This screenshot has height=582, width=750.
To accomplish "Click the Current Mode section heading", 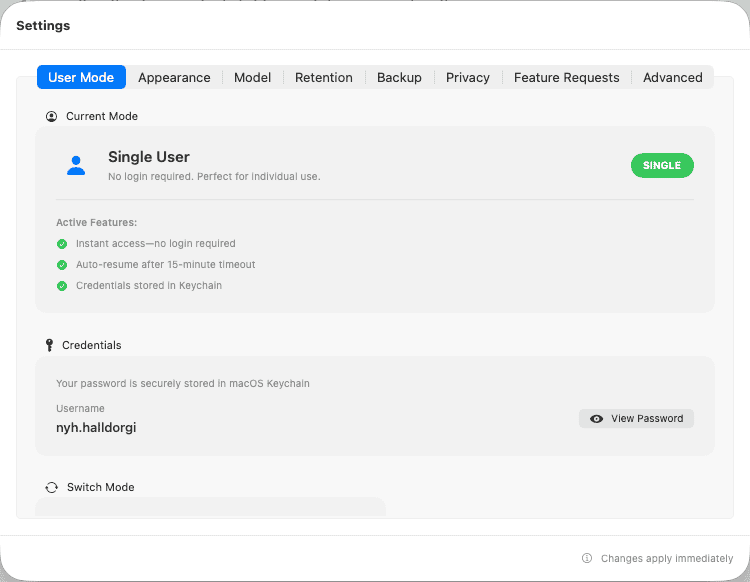I will [x=102, y=116].
